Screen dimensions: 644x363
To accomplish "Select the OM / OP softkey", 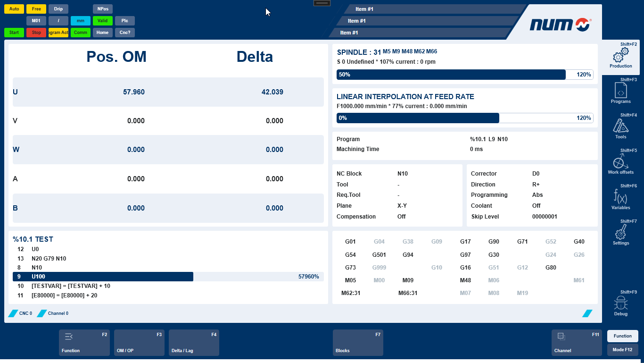I will 139,343.
